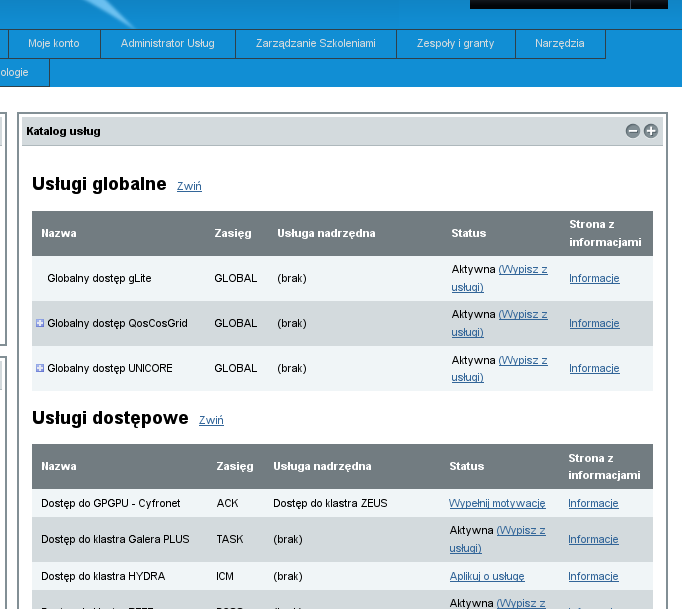Open the Moje konto tab
Screen dimensions: 682x609
coord(54,44)
